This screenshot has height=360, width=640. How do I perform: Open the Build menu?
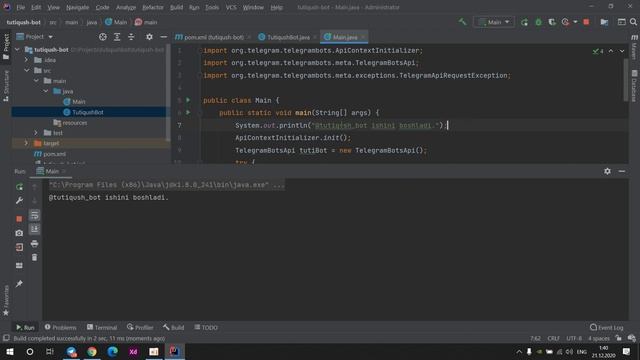click(176, 7)
